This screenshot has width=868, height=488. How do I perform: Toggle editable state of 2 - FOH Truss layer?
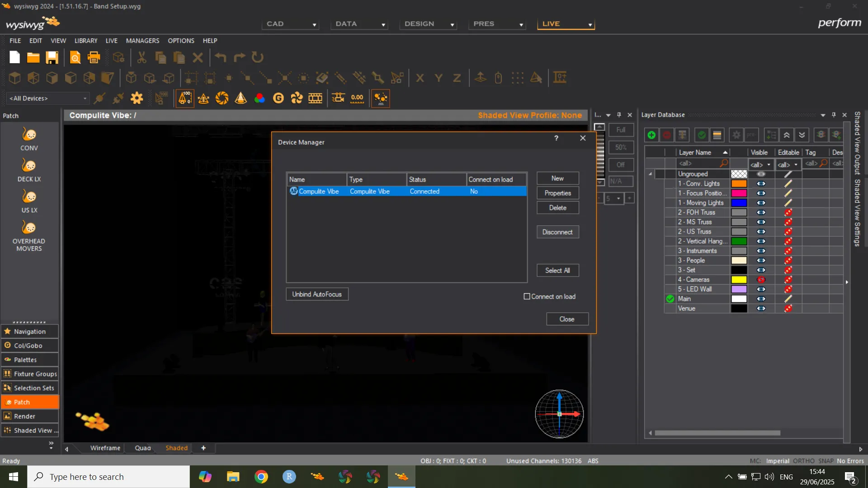tap(788, 212)
